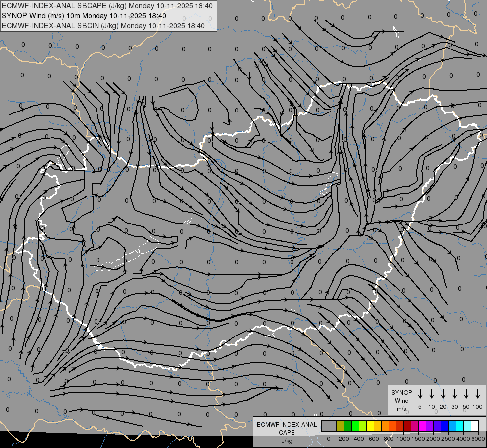This screenshot has width=487, height=448.
Task: Click the 'J/kg' unit in color legend
Action: pyautogui.click(x=287, y=441)
